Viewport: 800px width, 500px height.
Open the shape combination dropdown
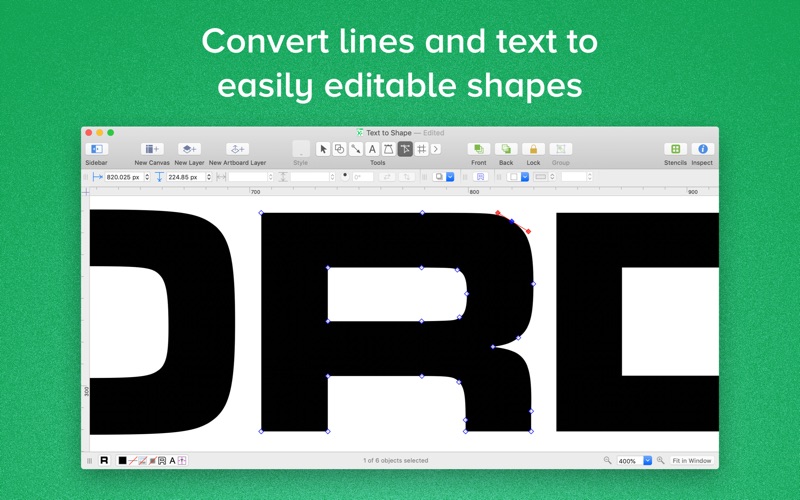pos(443,177)
